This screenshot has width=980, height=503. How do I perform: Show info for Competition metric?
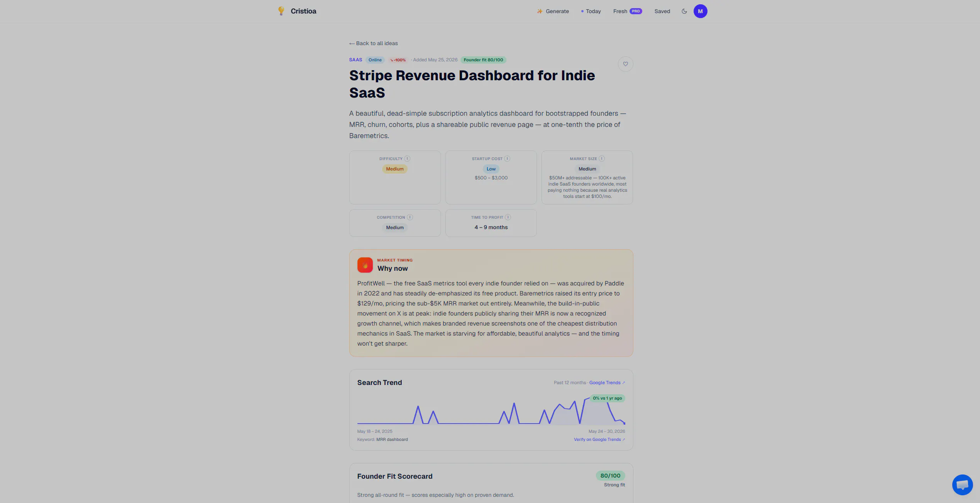coord(410,217)
